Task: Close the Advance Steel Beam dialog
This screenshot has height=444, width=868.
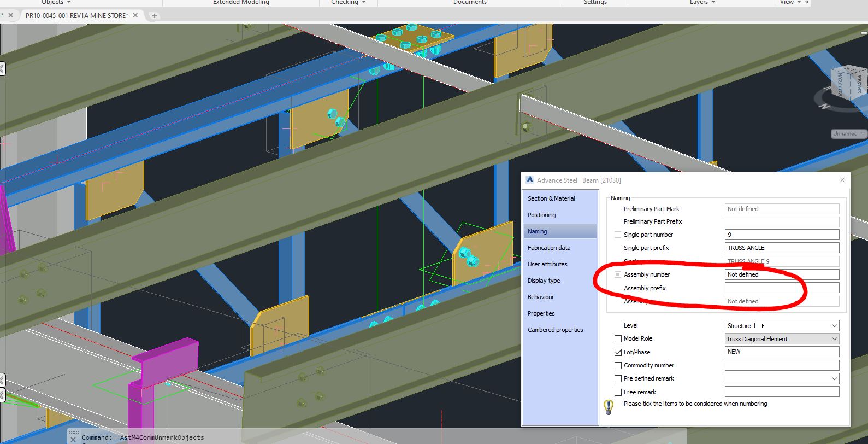Action: pos(842,180)
